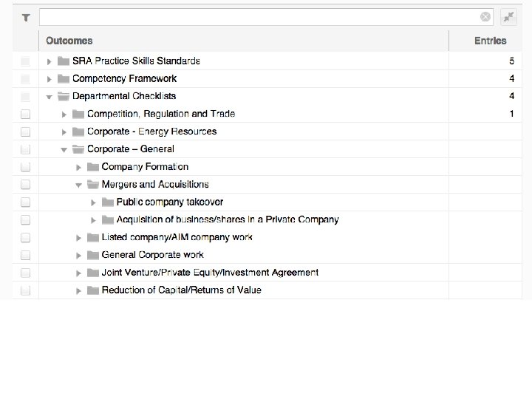
Task: Tick the checkbox for Competition, Regulation and Trade
Action: pyautogui.click(x=25, y=114)
